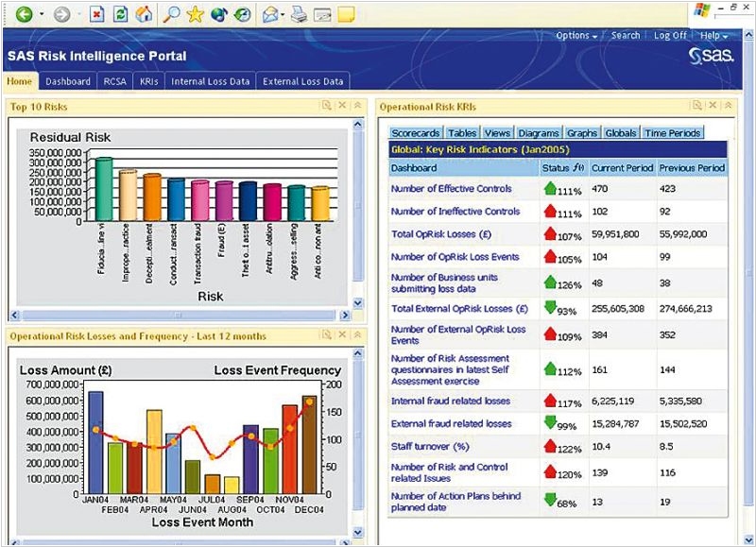Go to browser Home page icon
Viewport: 756px width, 547px height.
144,15
